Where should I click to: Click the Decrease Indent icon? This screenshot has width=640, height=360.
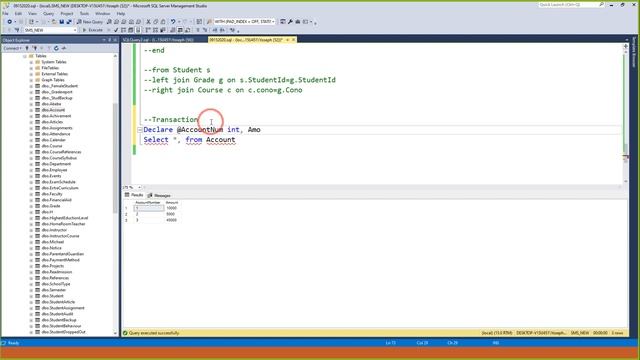[215, 30]
